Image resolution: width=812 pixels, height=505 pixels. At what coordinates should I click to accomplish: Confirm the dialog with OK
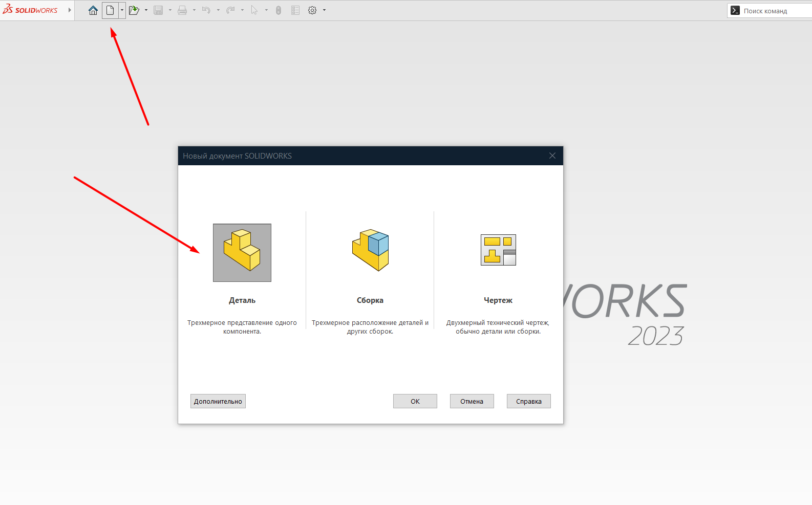pyautogui.click(x=415, y=401)
